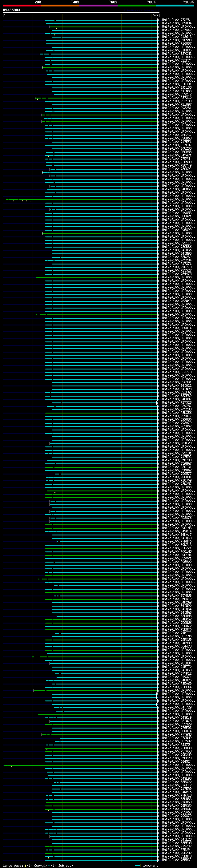Select hit UniRef100_Q64524

point(177,761)
